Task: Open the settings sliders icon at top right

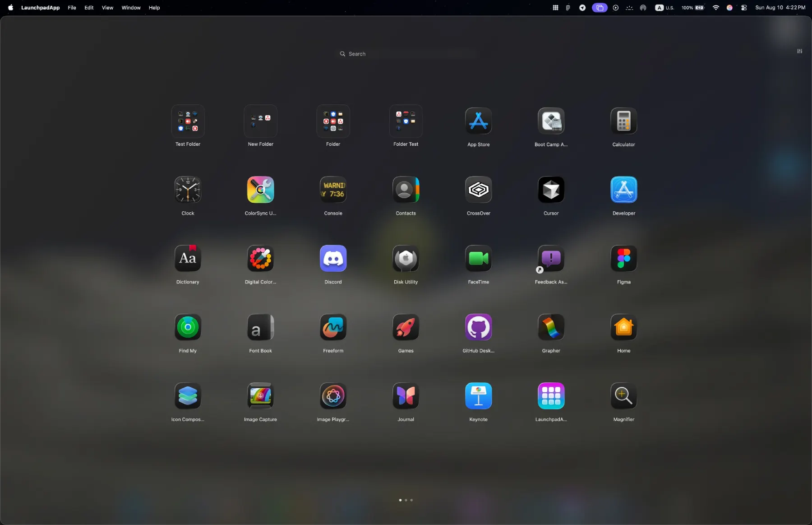Action: [799, 51]
